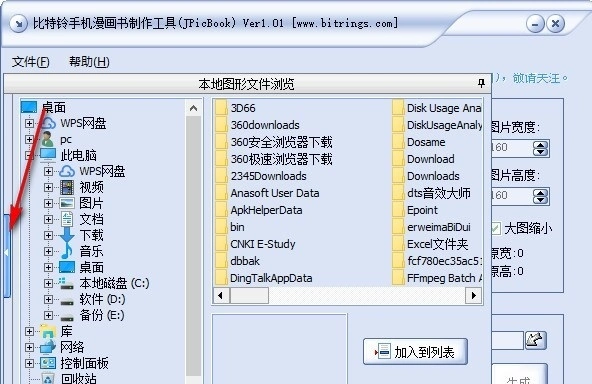Toggle the 大图缩小 checkbox
The image size is (592, 384).
click(496, 228)
